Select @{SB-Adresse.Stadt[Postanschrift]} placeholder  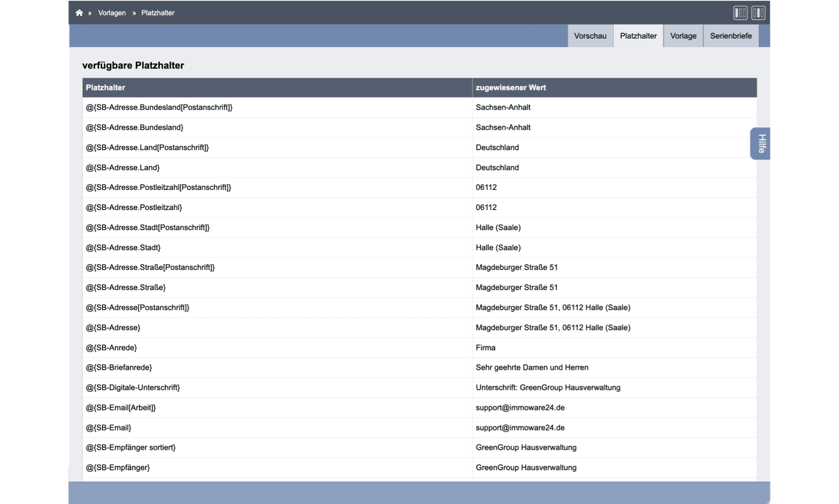pyautogui.click(x=148, y=227)
